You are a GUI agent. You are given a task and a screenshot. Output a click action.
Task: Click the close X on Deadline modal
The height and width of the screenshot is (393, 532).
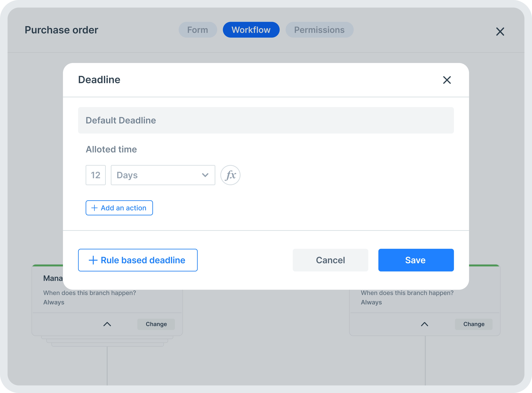[447, 80]
